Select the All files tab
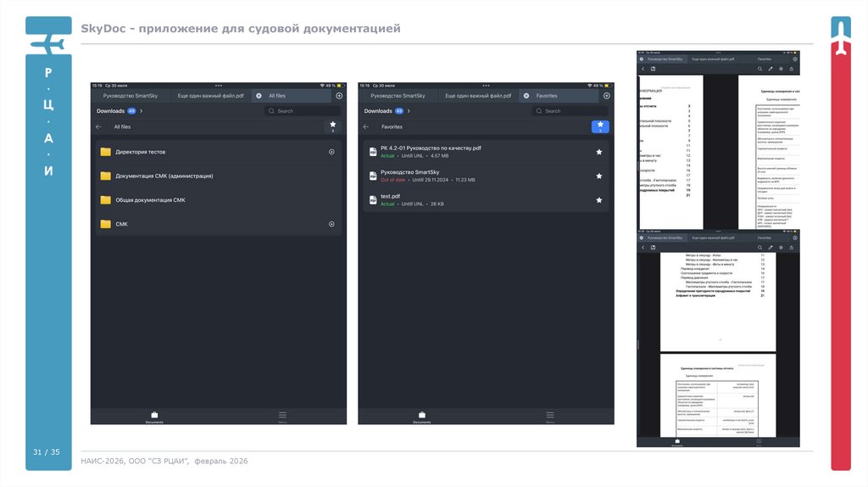This screenshot has height=487, width=868. (292, 96)
